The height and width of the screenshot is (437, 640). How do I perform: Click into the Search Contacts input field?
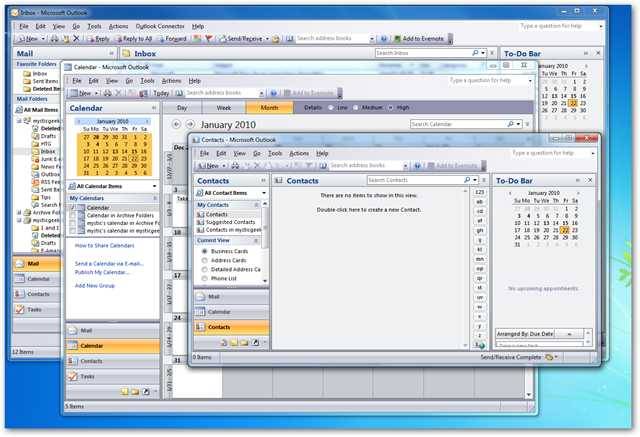coord(414,180)
